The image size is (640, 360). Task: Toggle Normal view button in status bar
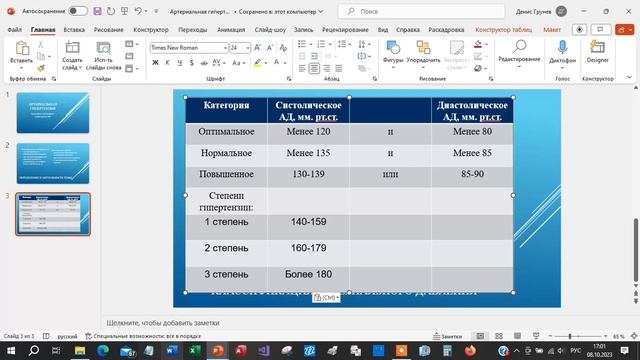pos(480,336)
